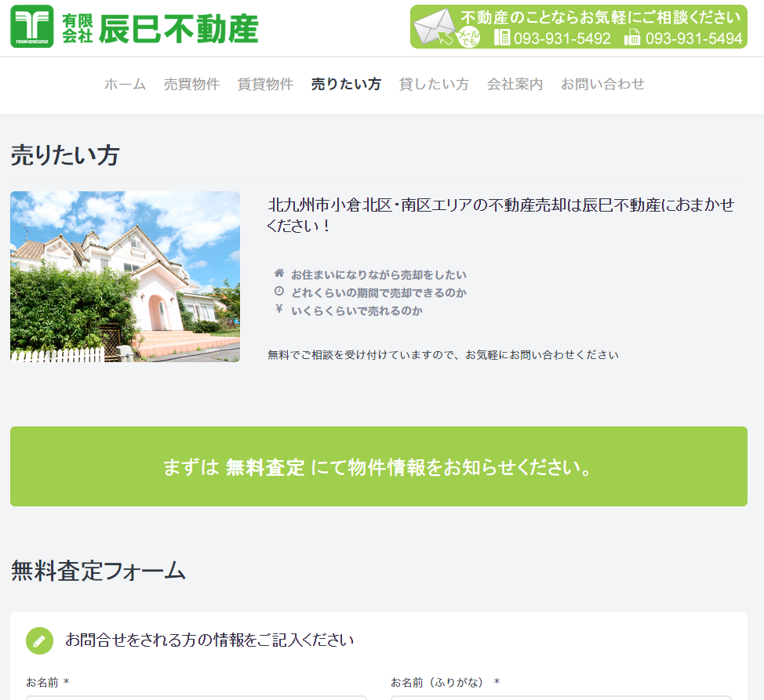This screenshot has height=700, width=764.
Task: Click the green pencil icon in form header
Action: pos(39,640)
